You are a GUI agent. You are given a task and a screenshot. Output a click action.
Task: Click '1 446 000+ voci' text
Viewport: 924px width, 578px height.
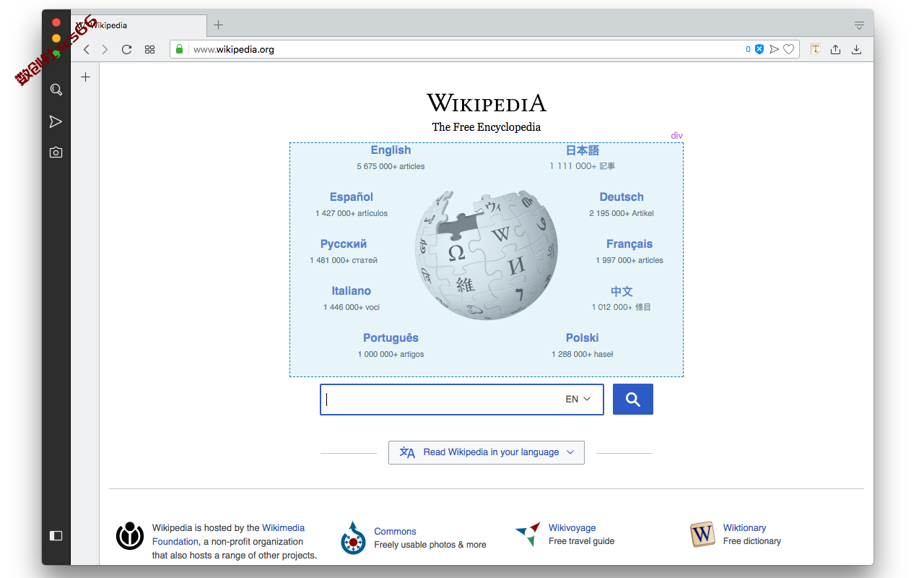tap(352, 307)
